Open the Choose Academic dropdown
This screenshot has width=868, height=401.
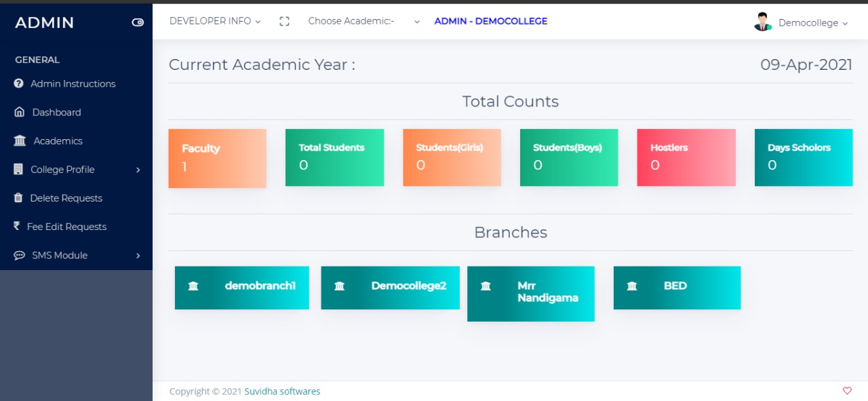pyautogui.click(x=364, y=21)
